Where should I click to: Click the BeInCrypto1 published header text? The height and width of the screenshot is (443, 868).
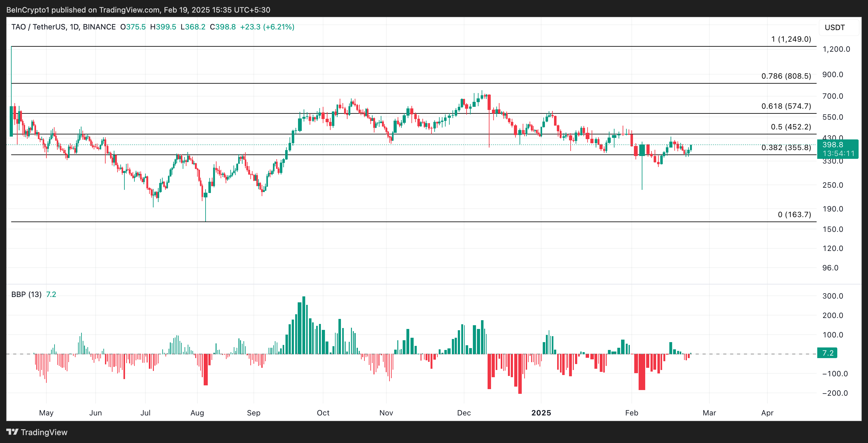tap(138, 10)
